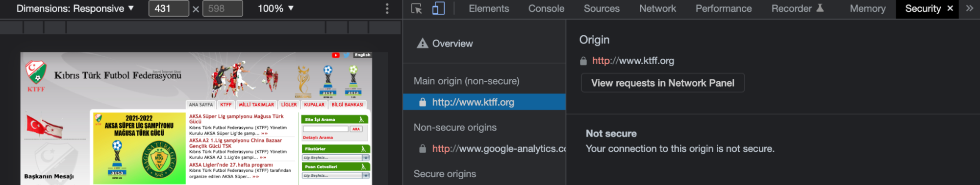The height and width of the screenshot is (185, 980).
Task: Click the viewport width field showing 431
Action: 169,8
